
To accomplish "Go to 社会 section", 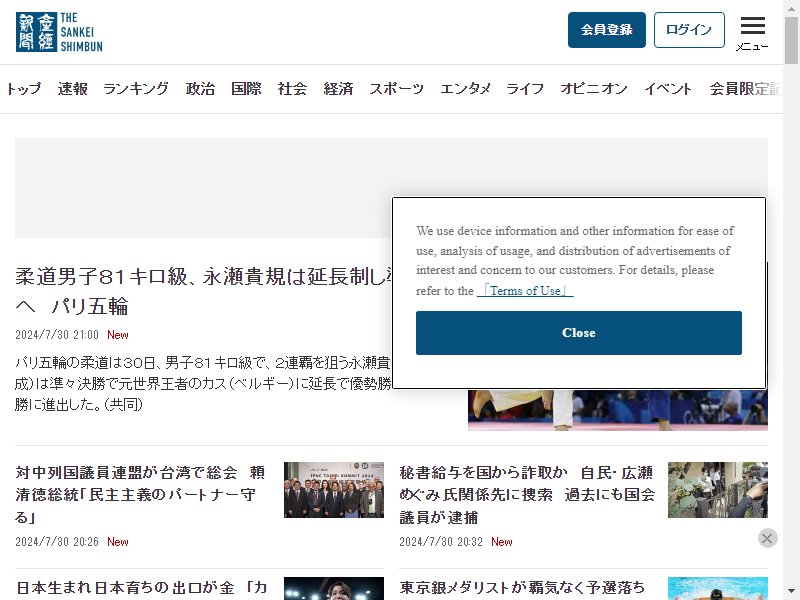I will click(292, 89).
